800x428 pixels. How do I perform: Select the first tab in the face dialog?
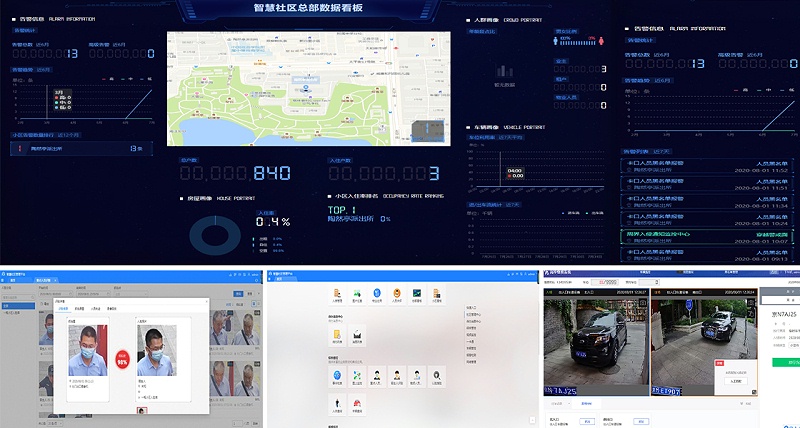point(62,309)
